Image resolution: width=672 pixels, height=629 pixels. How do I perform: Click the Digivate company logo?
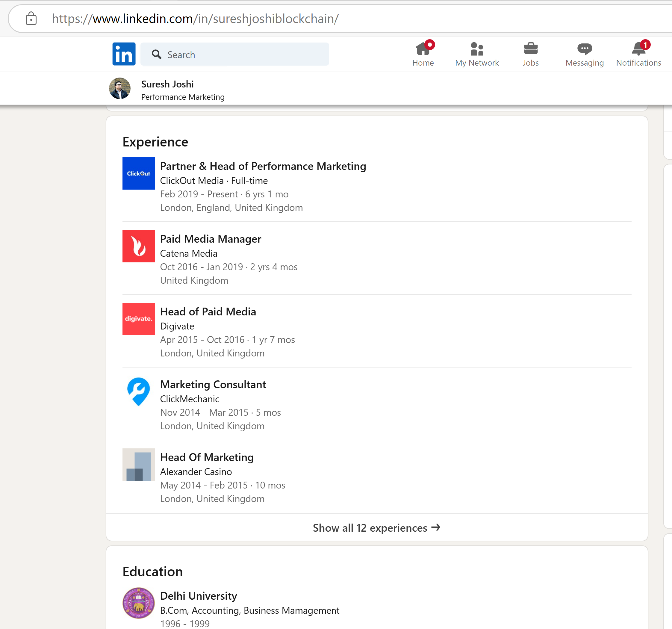click(139, 319)
